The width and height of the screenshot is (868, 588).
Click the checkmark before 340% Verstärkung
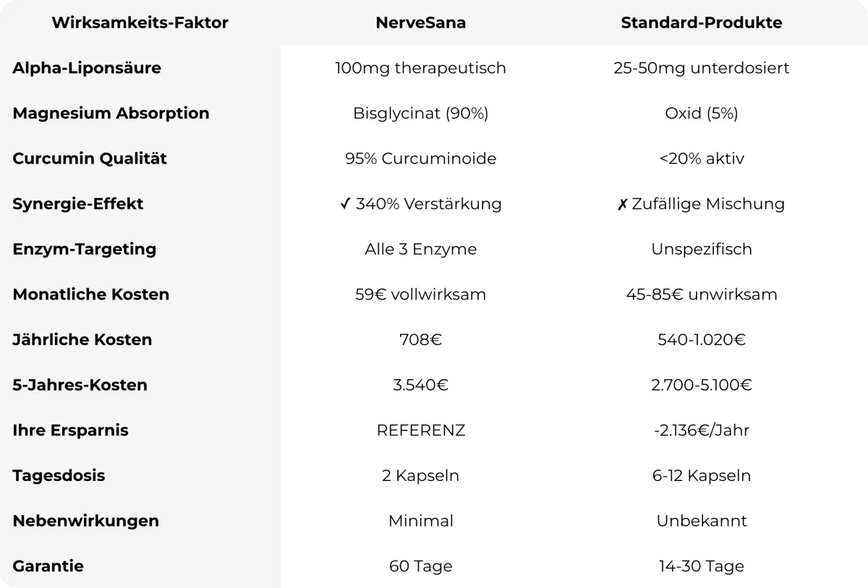[345, 204]
